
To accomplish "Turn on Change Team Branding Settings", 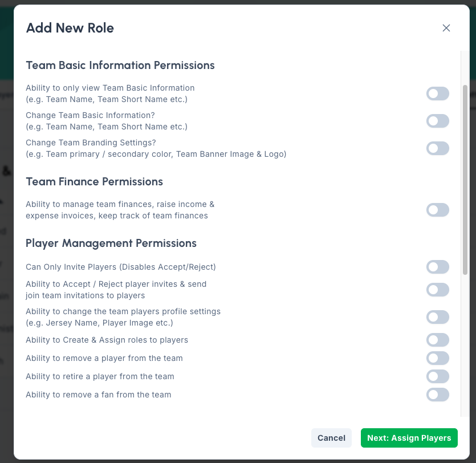I will (438, 148).
